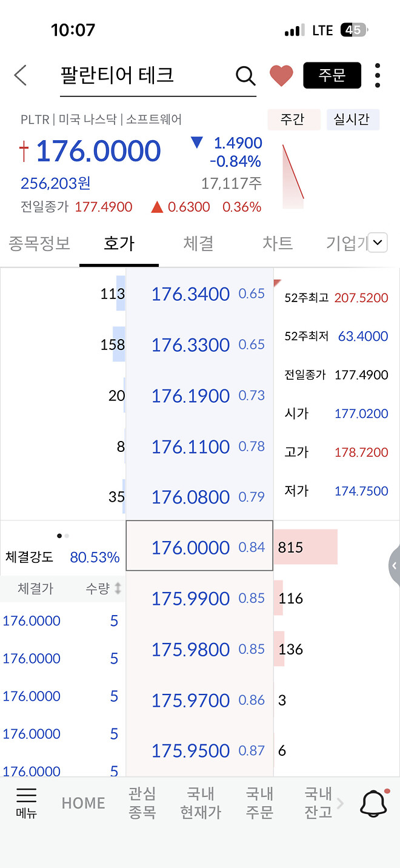Enable 실시간 (realtime) data mode

[353, 119]
